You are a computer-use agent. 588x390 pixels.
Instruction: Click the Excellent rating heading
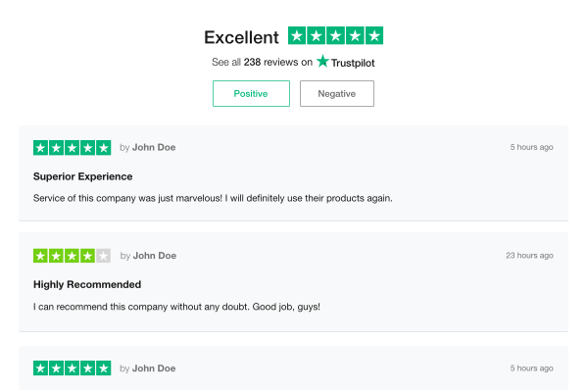[x=241, y=37]
